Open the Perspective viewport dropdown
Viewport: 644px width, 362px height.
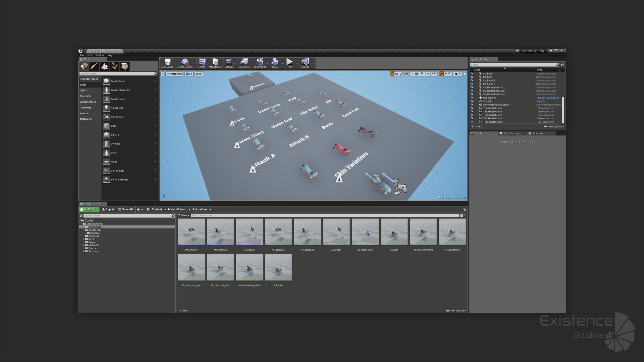[174, 74]
